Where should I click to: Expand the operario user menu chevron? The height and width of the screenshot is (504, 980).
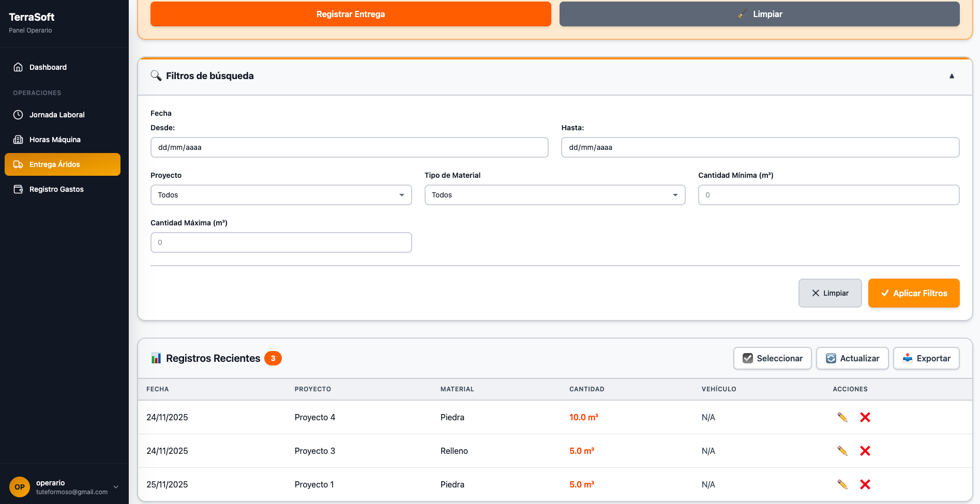point(116,487)
